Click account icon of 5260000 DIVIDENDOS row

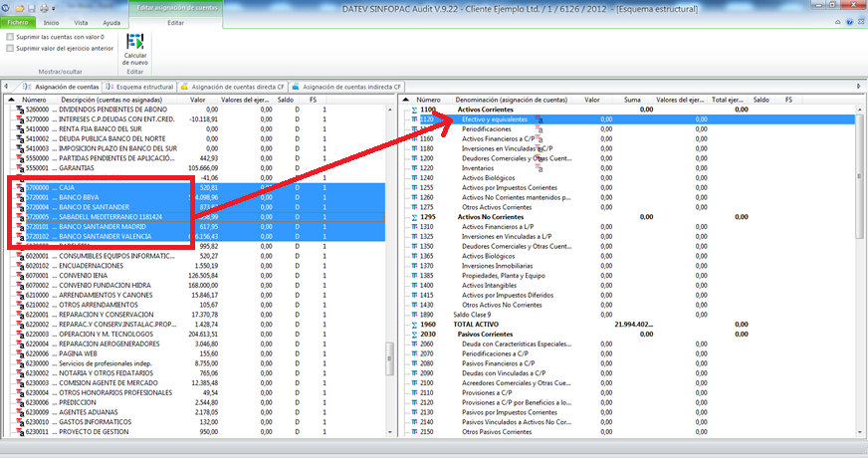tap(20, 110)
